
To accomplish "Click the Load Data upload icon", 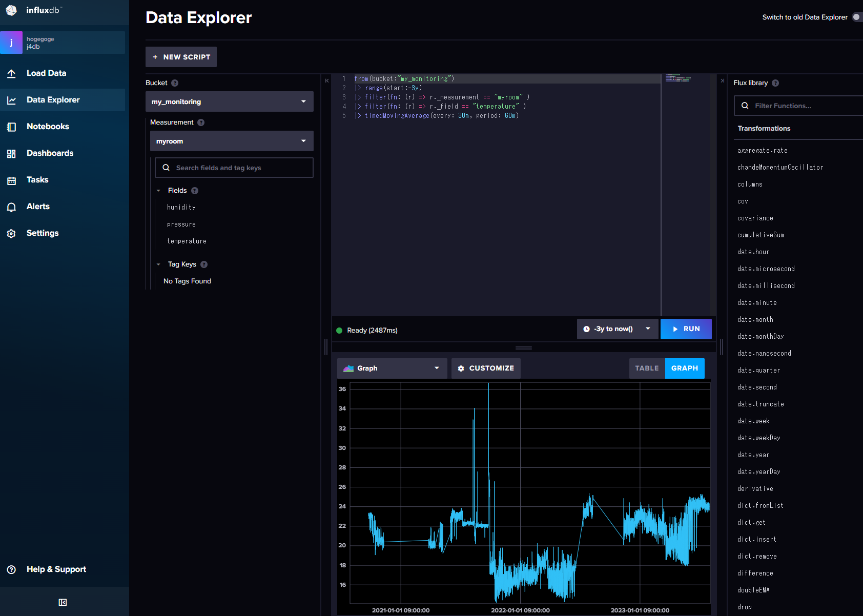I will pyautogui.click(x=11, y=73).
